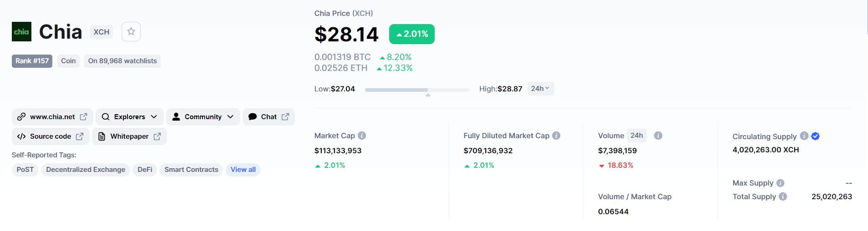868x231 pixels.
Task: Open the Source code link
Action: 51,136
